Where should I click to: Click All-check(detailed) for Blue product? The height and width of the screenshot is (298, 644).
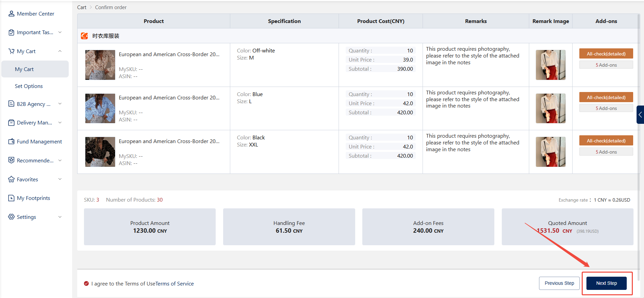(606, 97)
